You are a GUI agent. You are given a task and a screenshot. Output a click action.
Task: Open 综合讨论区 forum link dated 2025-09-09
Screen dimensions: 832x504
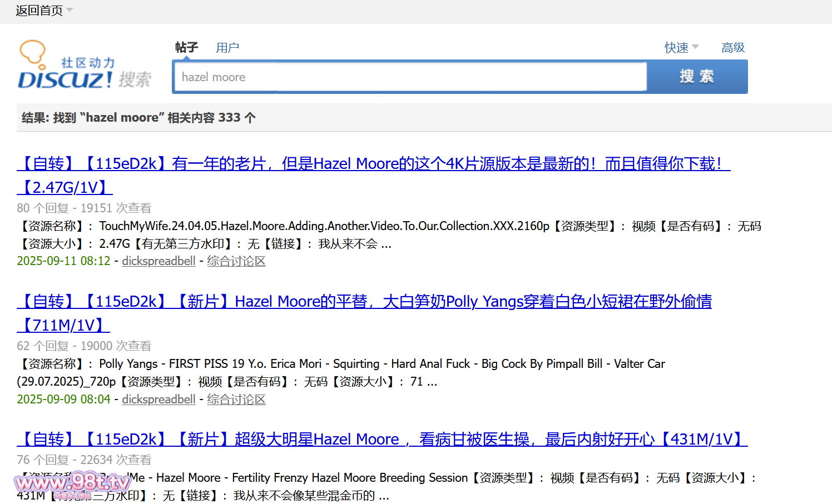click(236, 399)
